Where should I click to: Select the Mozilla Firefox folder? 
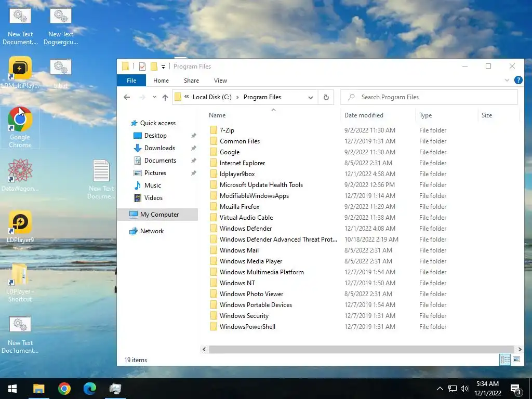pyautogui.click(x=240, y=207)
